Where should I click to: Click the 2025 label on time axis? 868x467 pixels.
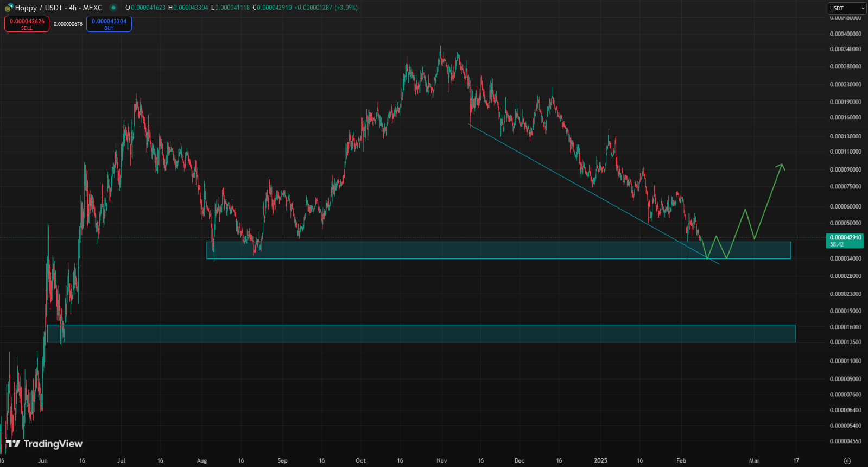[600, 460]
